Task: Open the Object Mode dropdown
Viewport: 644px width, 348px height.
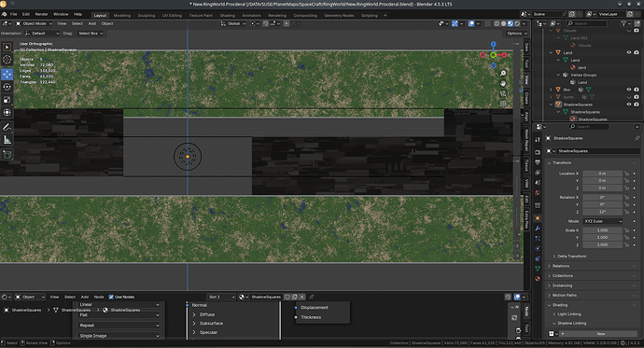Action: 34,24
